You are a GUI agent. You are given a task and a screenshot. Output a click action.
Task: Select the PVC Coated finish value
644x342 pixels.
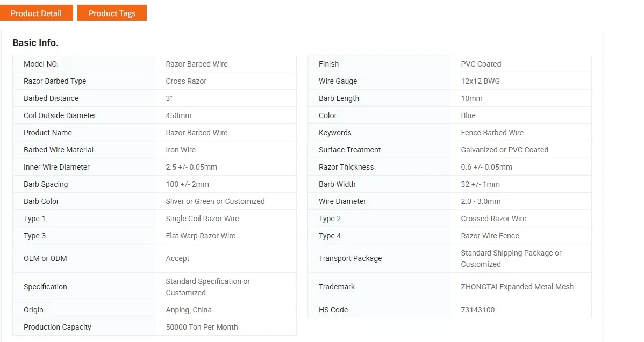(481, 64)
